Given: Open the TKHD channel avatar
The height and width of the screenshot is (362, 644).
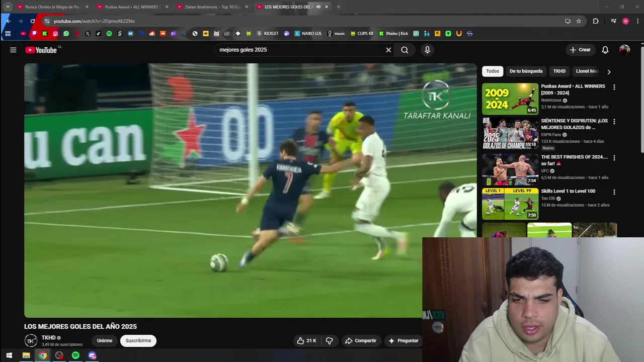Looking at the screenshot, I should click(x=31, y=340).
